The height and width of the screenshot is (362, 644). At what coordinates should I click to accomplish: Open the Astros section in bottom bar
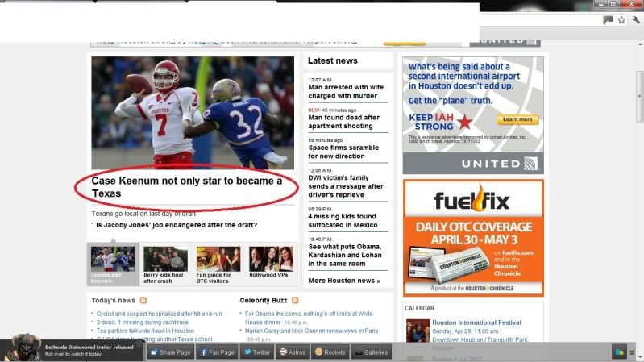pyautogui.click(x=293, y=352)
